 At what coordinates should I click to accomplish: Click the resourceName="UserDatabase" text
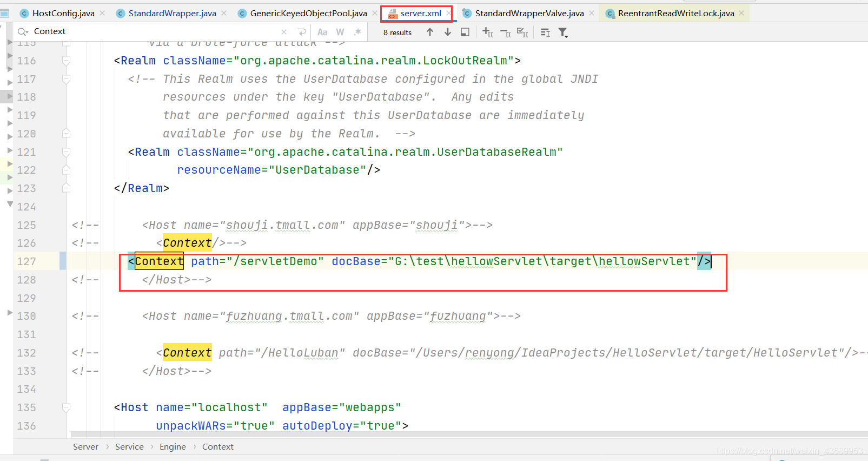pyautogui.click(x=271, y=170)
